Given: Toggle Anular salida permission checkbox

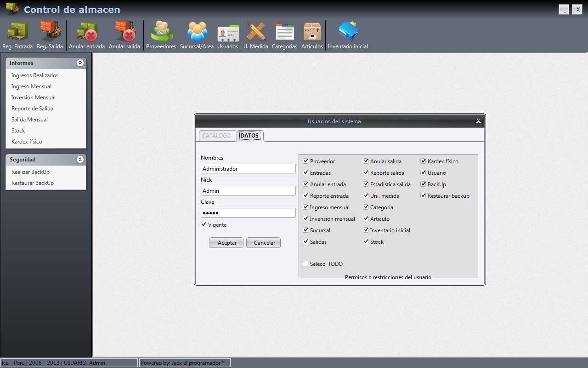Looking at the screenshot, I should [366, 161].
